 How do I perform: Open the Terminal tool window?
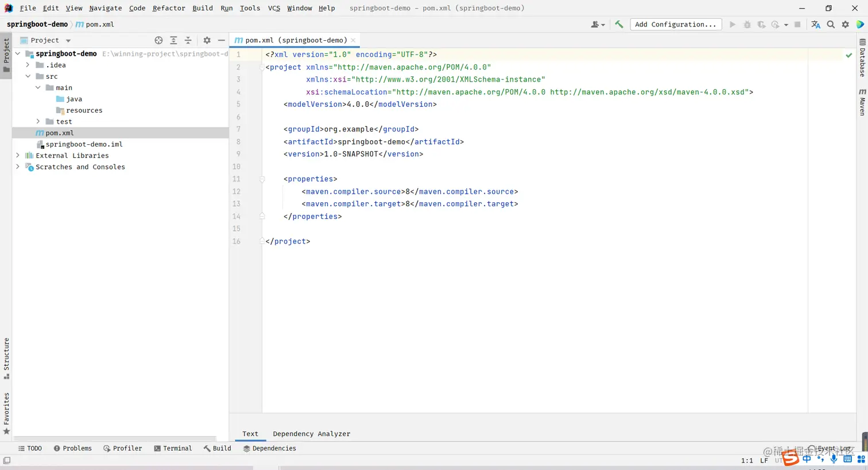click(x=173, y=448)
